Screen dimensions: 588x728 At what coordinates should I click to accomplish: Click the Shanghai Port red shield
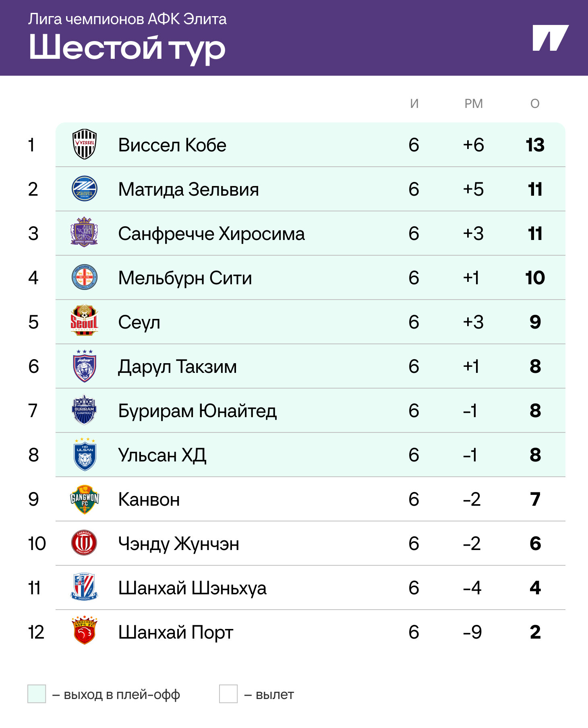[85, 631]
